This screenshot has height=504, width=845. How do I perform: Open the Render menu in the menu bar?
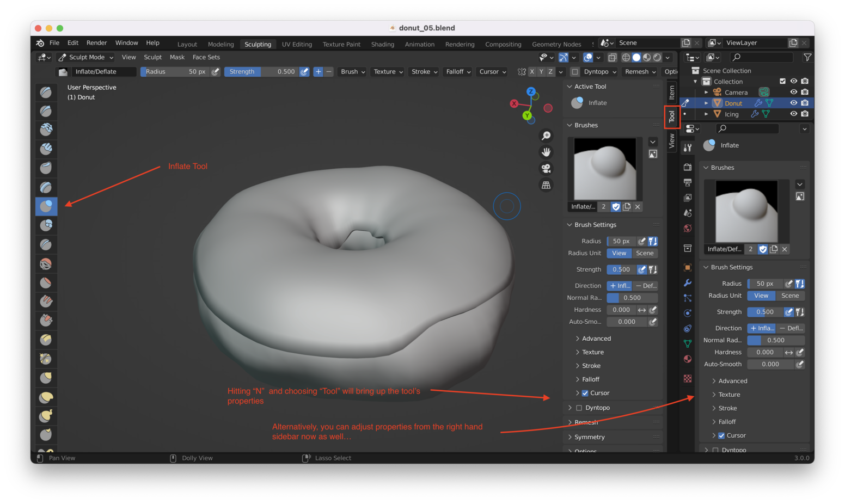96,42
